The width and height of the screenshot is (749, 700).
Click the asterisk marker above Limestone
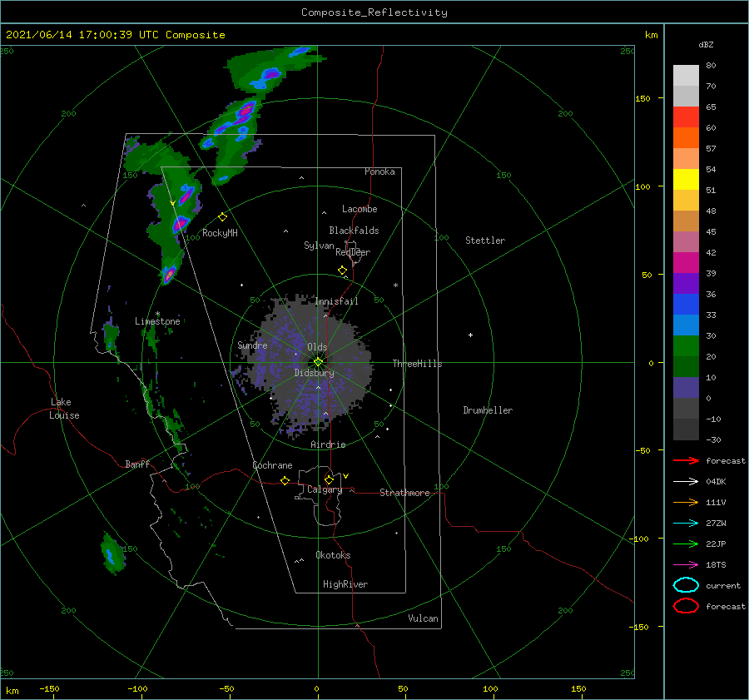pyautogui.click(x=157, y=314)
